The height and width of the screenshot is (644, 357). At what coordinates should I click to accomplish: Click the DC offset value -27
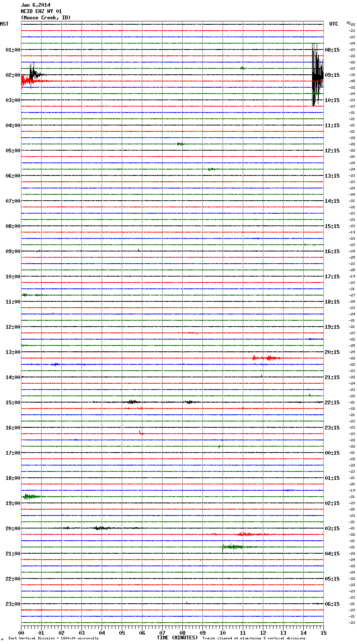click(352, 295)
